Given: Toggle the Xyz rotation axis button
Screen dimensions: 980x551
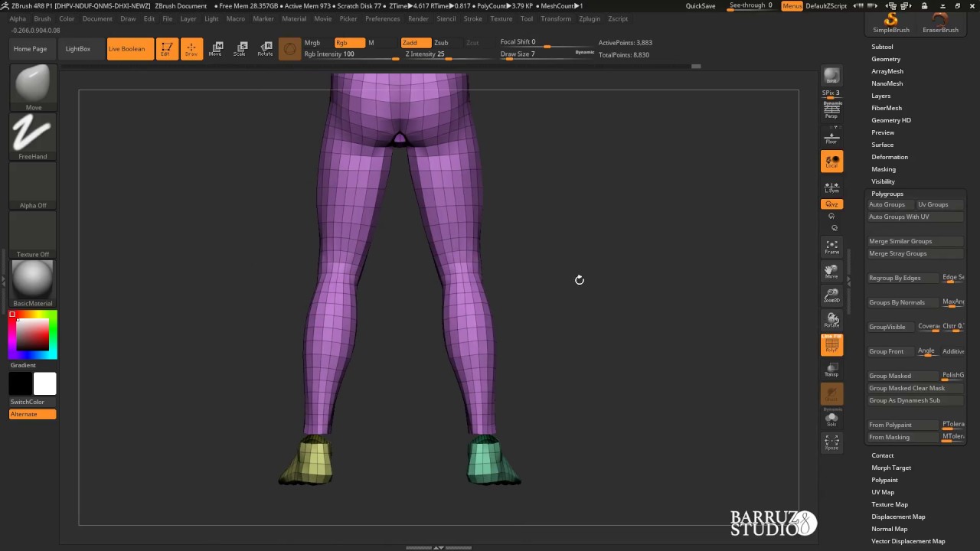Looking at the screenshot, I should [831, 204].
